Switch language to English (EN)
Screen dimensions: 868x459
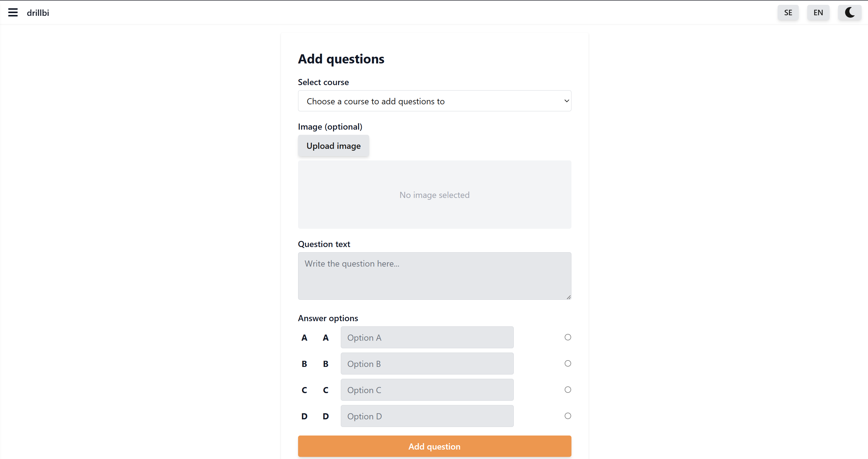[818, 13]
